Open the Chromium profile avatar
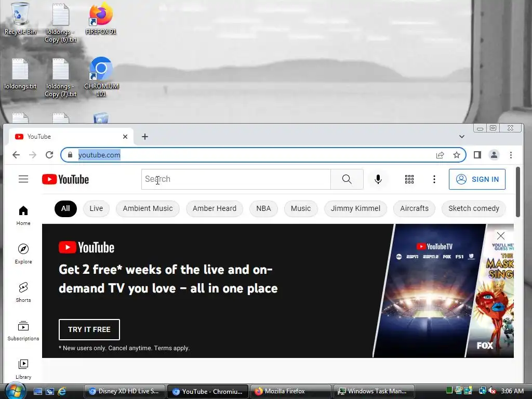This screenshot has width=532, height=399. click(494, 155)
